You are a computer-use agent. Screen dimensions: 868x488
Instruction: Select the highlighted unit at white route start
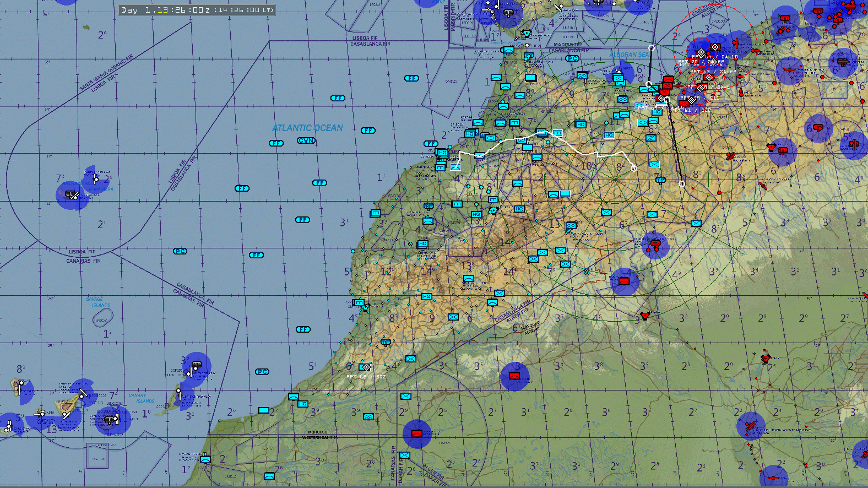(455, 167)
